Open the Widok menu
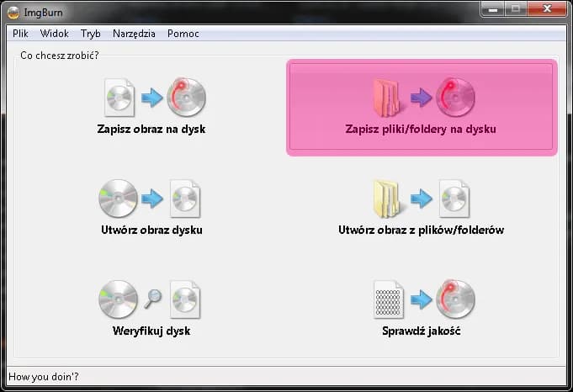573x392 pixels. [x=55, y=34]
